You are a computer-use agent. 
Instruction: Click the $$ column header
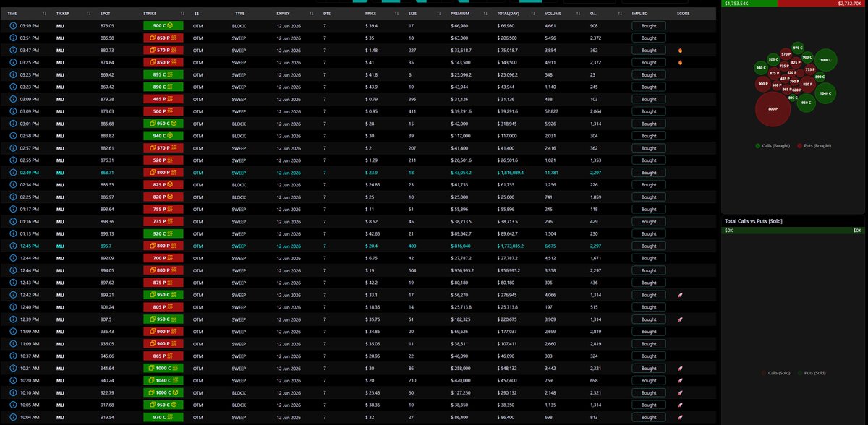point(197,14)
